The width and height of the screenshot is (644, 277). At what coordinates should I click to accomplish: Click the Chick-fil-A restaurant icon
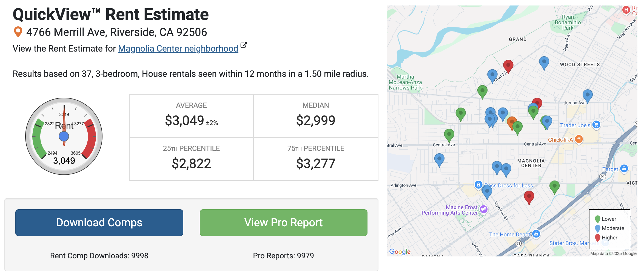point(579,139)
